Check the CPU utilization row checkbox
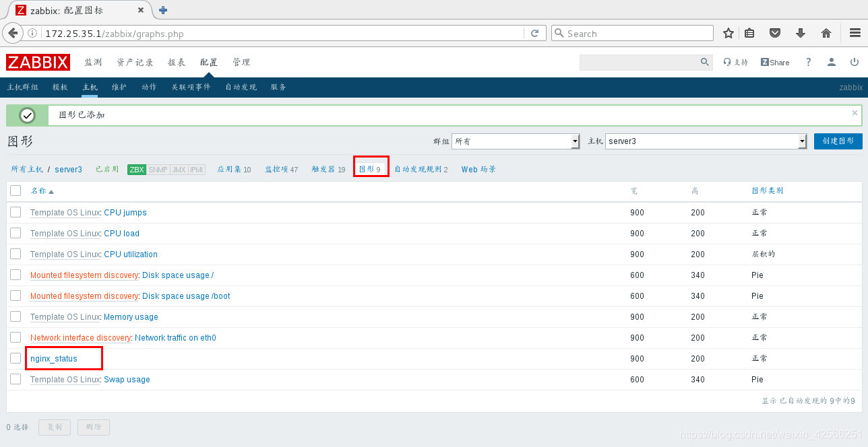The image size is (868, 447). point(15,254)
